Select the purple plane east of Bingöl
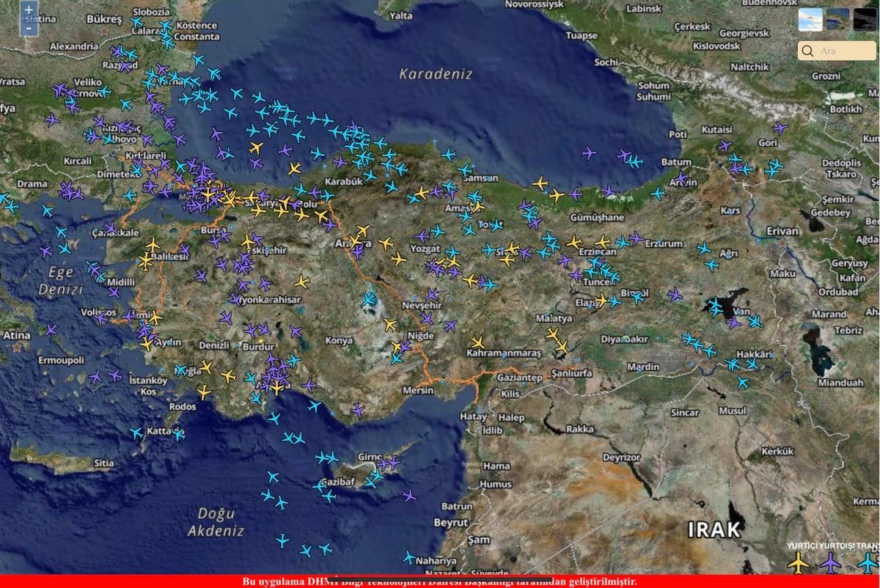The height and width of the screenshot is (588, 880). click(x=675, y=295)
